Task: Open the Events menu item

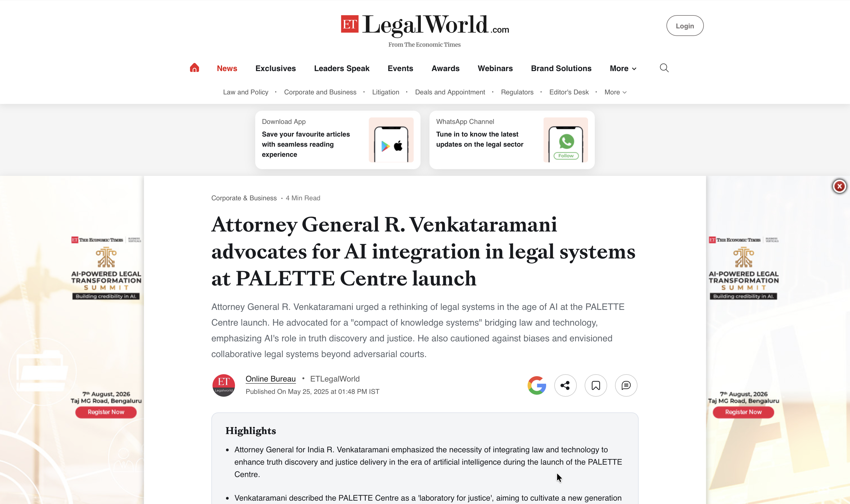Action: pos(400,68)
